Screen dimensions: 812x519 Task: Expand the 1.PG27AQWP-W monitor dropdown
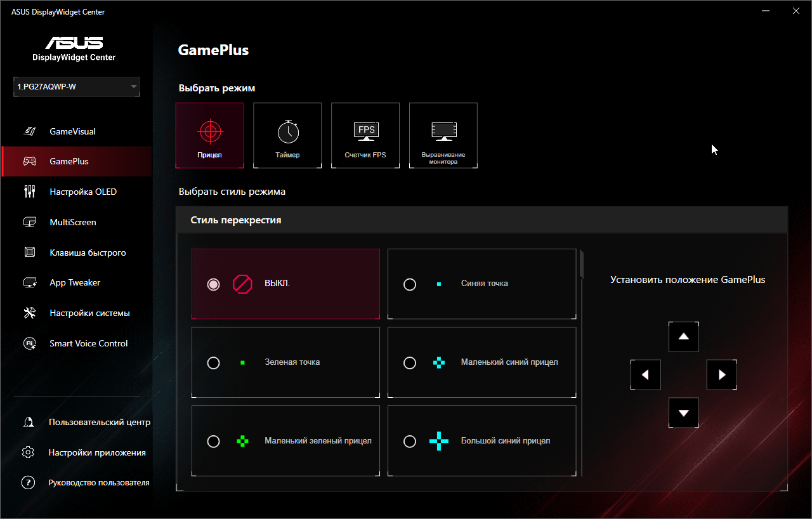click(x=77, y=87)
